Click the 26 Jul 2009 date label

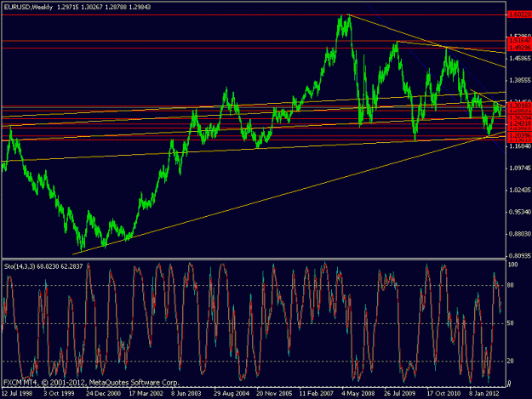[x=400, y=393]
